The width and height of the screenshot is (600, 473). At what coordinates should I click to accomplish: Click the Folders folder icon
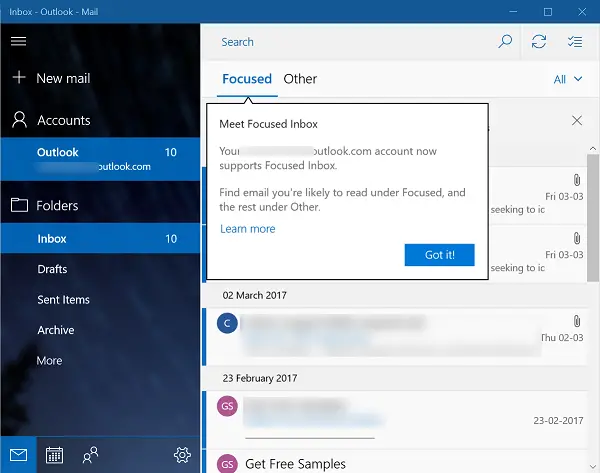point(19,205)
